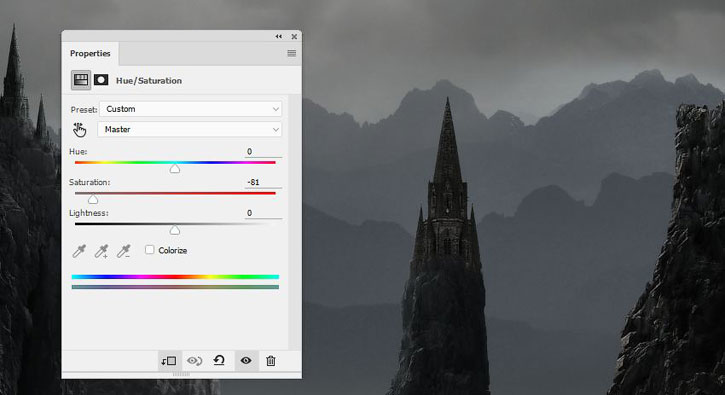Select the Hue/Saturation adjustment icon
Image resolution: width=725 pixels, height=395 pixels.
tap(81, 80)
